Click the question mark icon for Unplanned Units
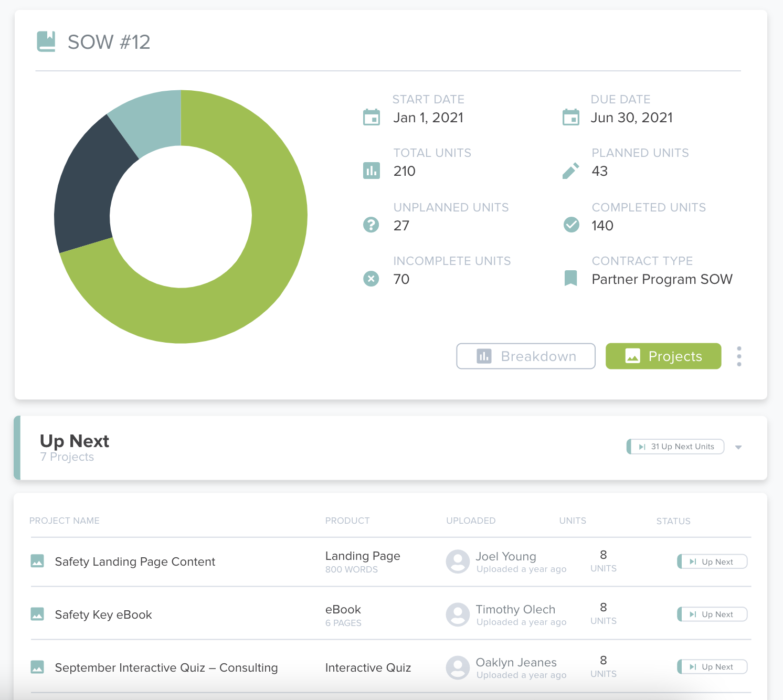This screenshot has height=700, width=783. [x=372, y=225]
